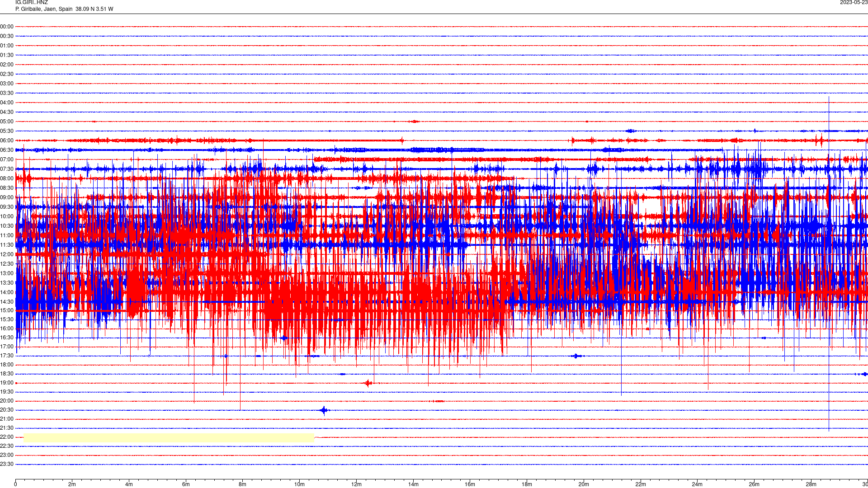Select the 23:30 time row label
The height and width of the screenshot is (488, 868).
pyautogui.click(x=7, y=464)
